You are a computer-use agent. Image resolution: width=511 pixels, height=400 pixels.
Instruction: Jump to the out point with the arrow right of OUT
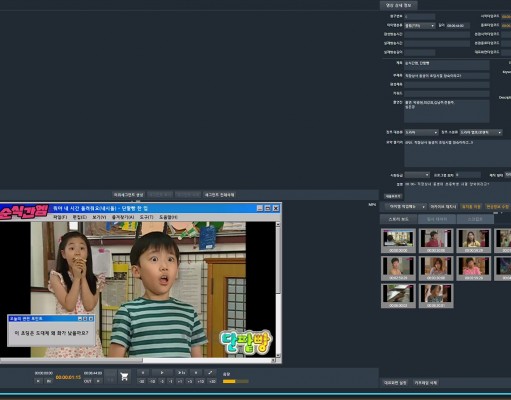point(98,381)
